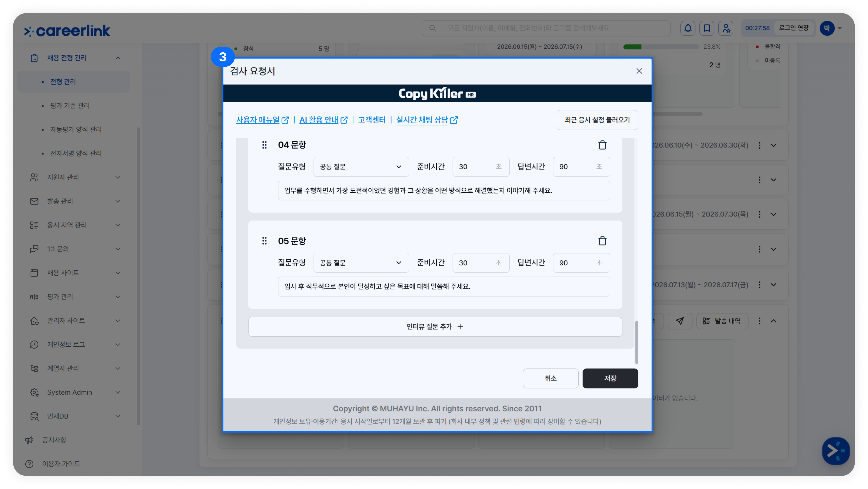
Task: Click the 발송 내역 button
Action: pos(722,321)
